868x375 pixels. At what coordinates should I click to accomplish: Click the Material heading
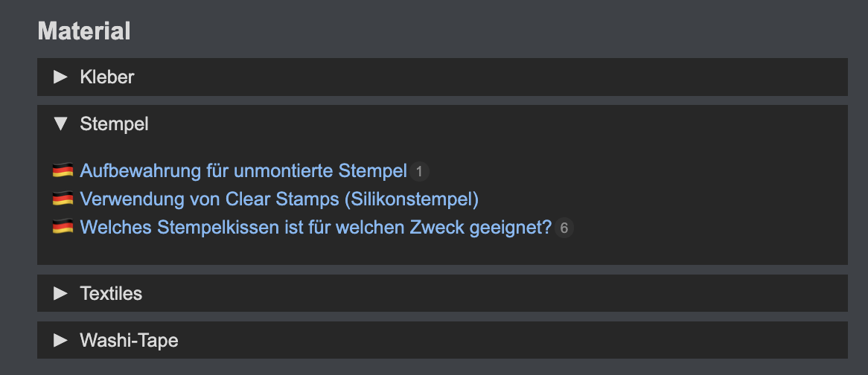point(84,31)
